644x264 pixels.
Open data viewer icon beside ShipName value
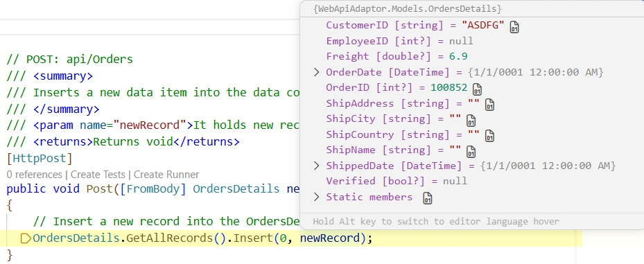471,152
